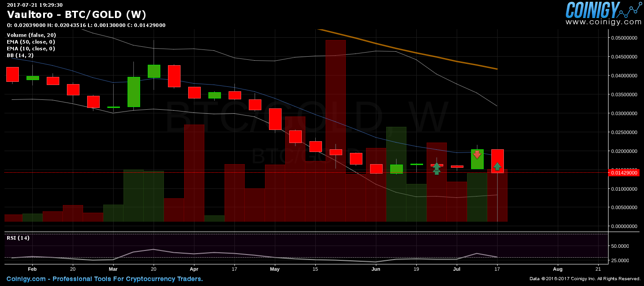
Task: Click the 0.05000000 price axis label
Action: click(x=624, y=38)
